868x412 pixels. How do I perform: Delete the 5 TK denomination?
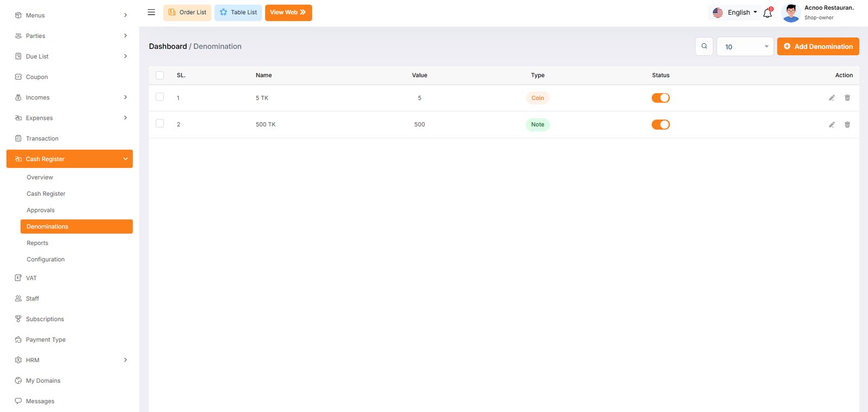pyautogui.click(x=847, y=98)
